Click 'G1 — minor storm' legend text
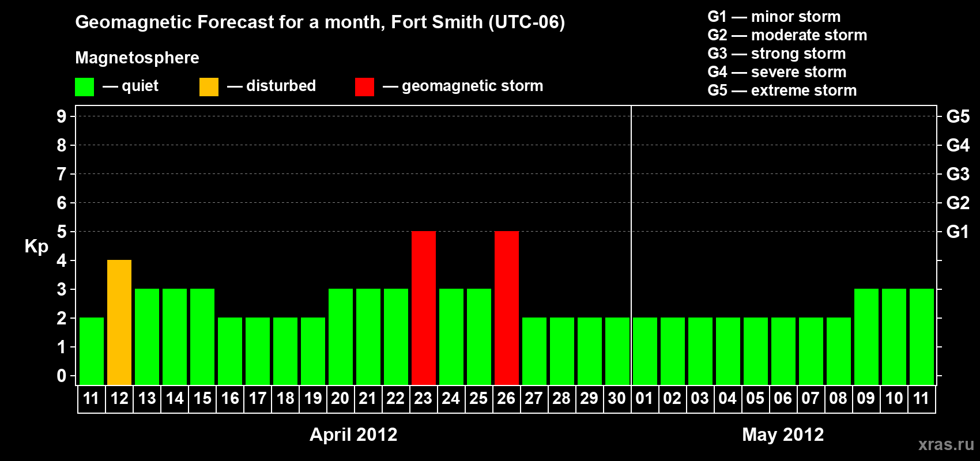 [774, 17]
